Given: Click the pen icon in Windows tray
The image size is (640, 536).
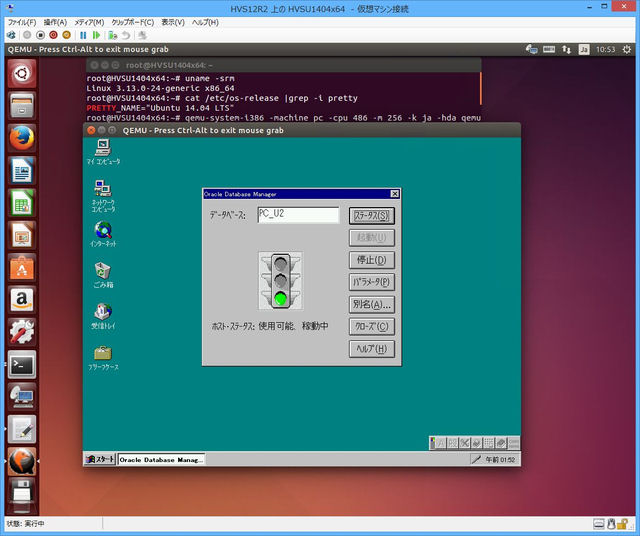Looking at the screenshot, I should [476, 460].
